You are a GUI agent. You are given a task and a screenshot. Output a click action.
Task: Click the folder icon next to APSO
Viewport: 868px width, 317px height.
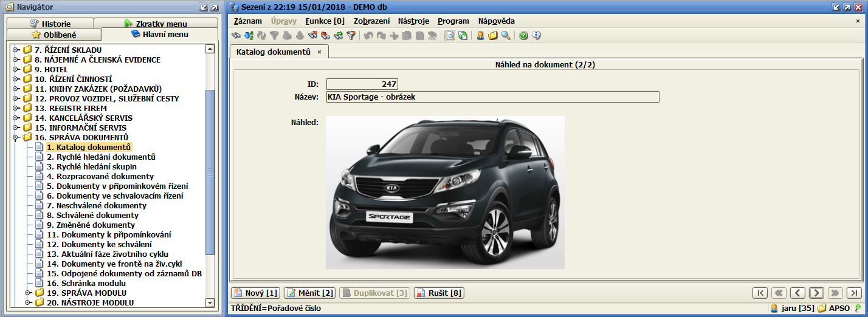coord(821,308)
